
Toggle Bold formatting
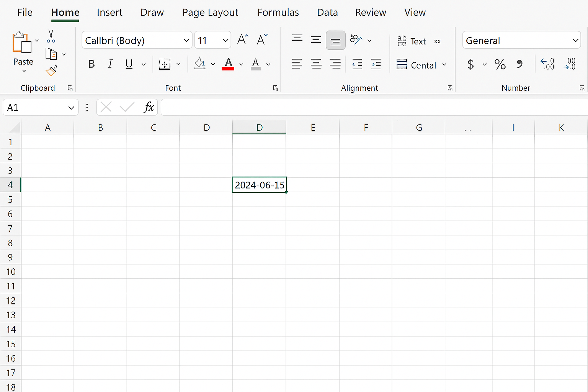(91, 64)
